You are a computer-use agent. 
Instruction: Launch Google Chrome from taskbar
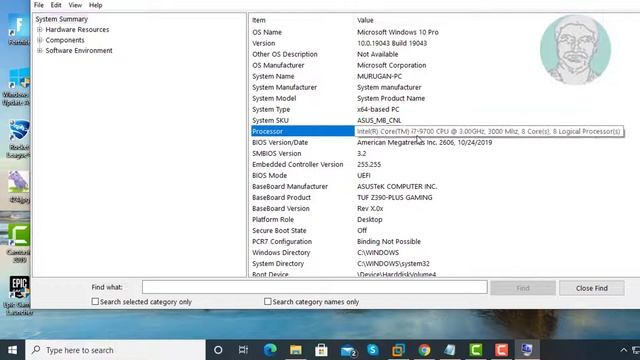[424, 350]
